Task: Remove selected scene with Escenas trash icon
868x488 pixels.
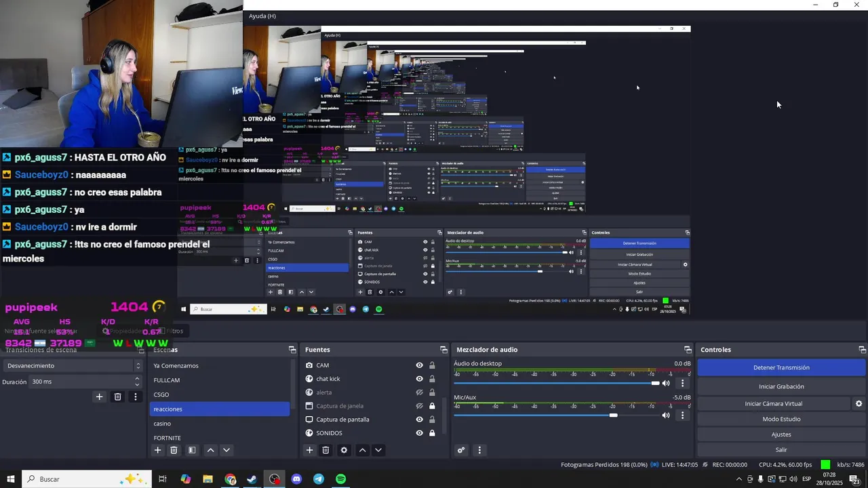Action: (174, 450)
